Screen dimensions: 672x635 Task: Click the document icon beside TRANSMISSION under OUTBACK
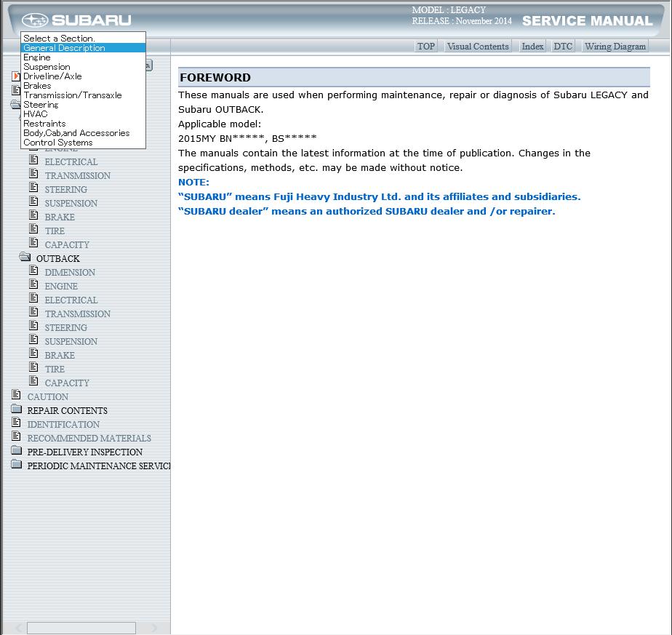[x=33, y=312]
